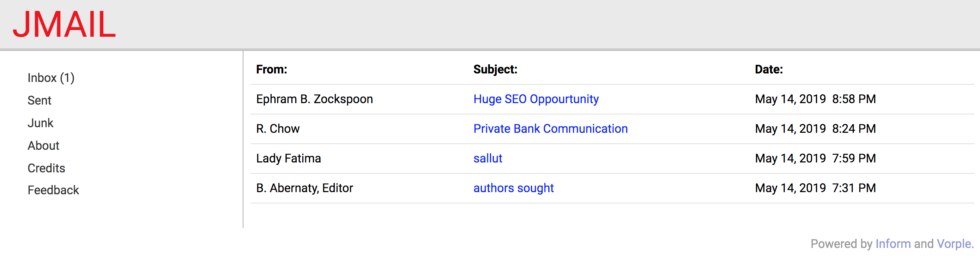Screen dimensions: 980x267
Task: Click sender name Lady Fatima
Action: tap(288, 159)
